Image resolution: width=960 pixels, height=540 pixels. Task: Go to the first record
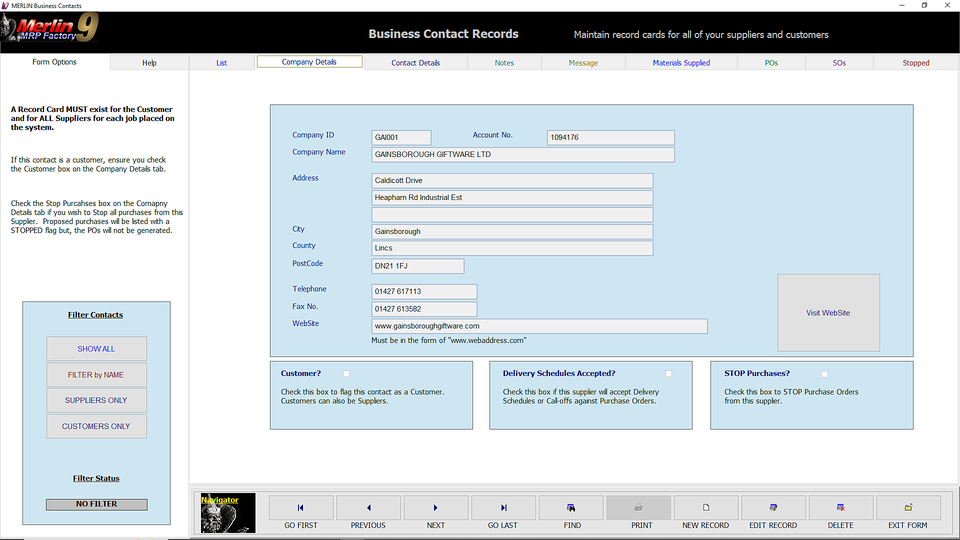pos(301,508)
